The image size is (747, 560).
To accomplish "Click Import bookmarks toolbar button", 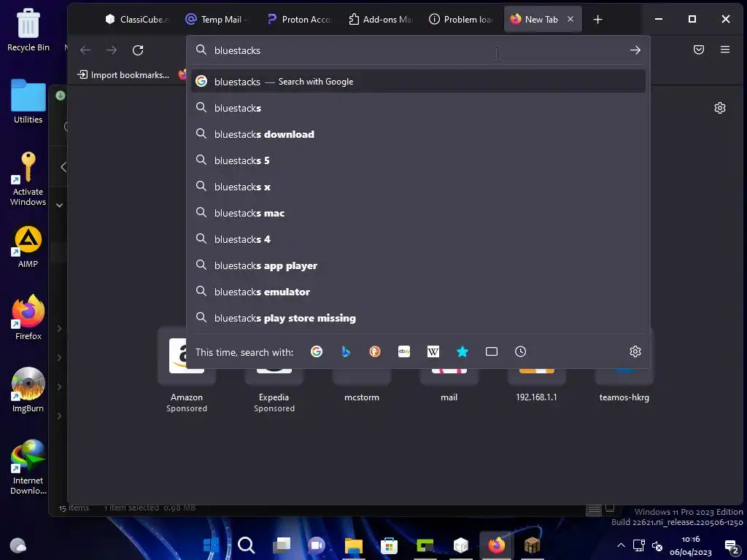I will tap(123, 75).
